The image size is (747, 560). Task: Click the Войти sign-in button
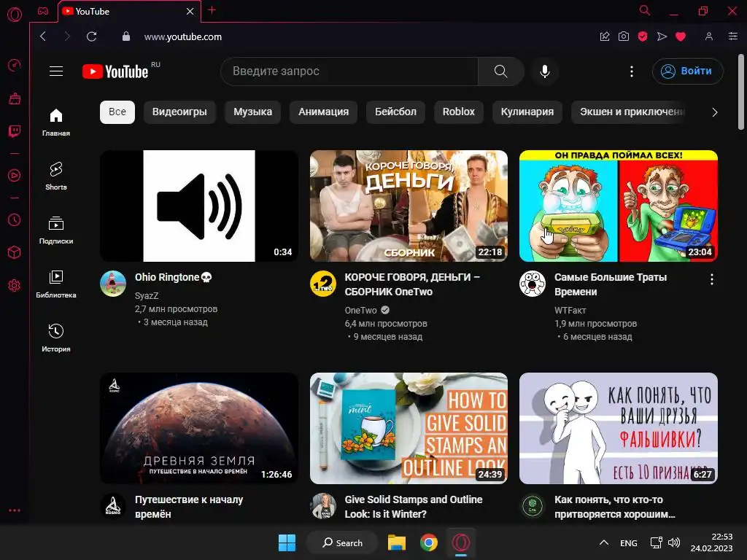click(x=687, y=71)
